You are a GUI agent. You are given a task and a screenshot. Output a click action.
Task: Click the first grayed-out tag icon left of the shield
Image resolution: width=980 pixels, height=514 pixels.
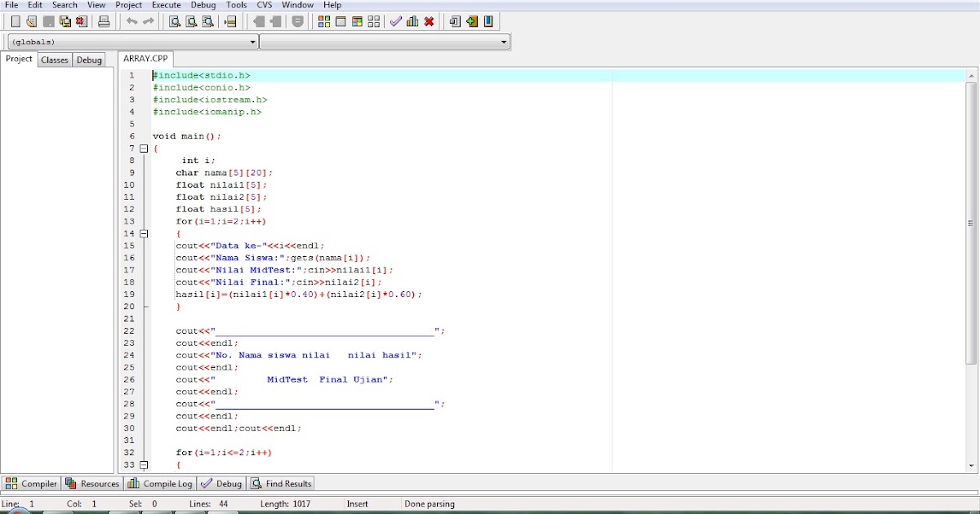click(x=259, y=21)
